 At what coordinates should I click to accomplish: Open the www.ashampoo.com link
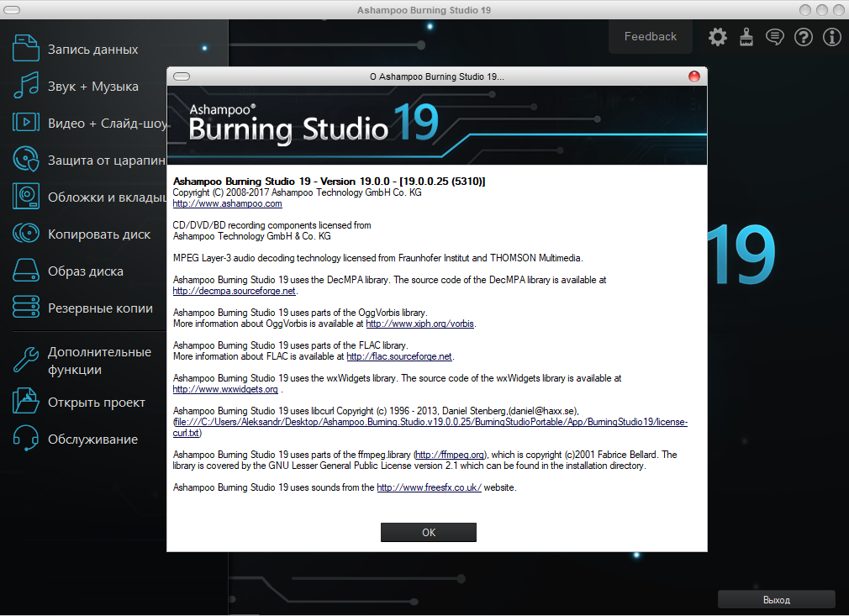click(x=228, y=203)
